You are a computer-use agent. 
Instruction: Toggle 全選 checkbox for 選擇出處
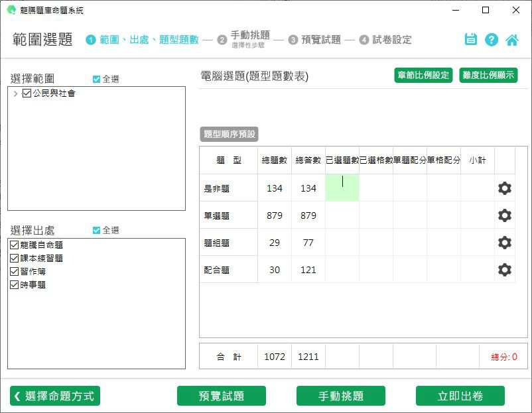coord(96,230)
